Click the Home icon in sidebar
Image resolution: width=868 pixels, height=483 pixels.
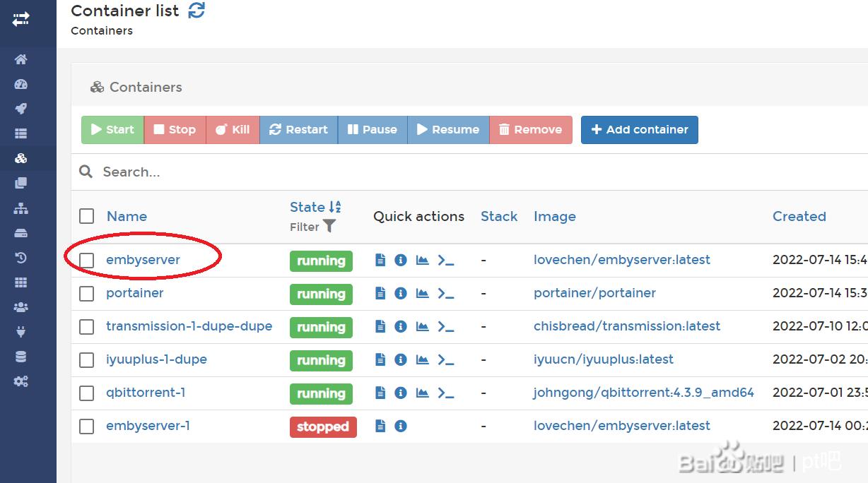click(20, 59)
